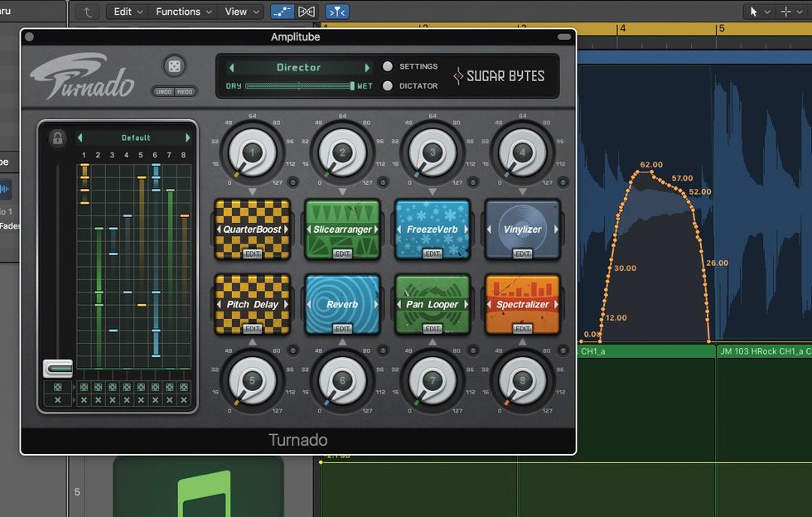
Task: Click EDIT under FreezeVerb
Action: pos(433,254)
